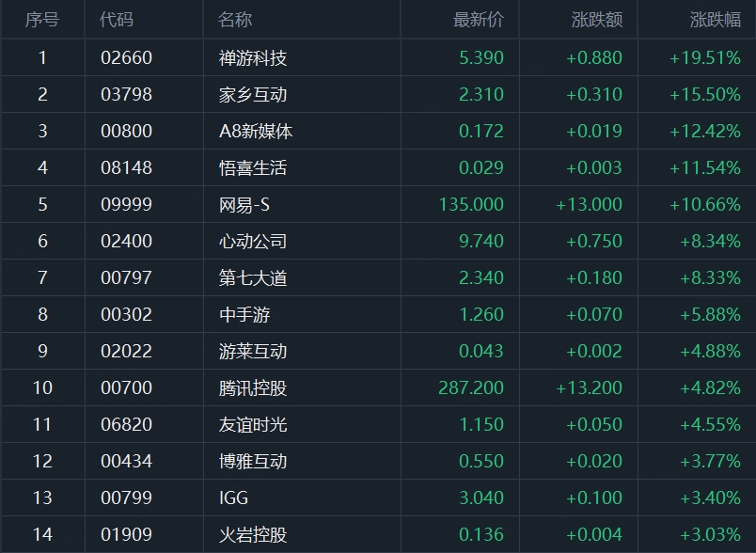This screenshot has height=553, width=756.
Task: Select 中手游 stock name
Action: click(x=244, y=315)
